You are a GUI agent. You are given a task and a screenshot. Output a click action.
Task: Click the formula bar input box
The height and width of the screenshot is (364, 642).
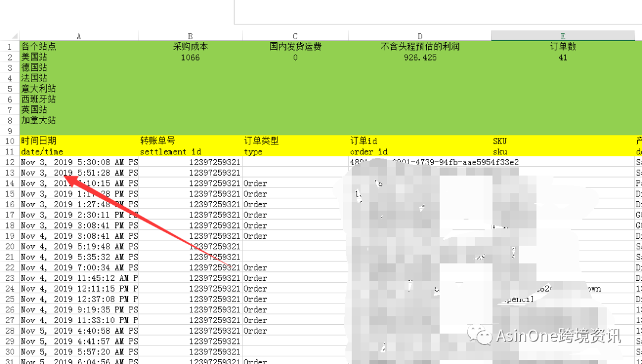pyautogui.click(x=438, y=12)
